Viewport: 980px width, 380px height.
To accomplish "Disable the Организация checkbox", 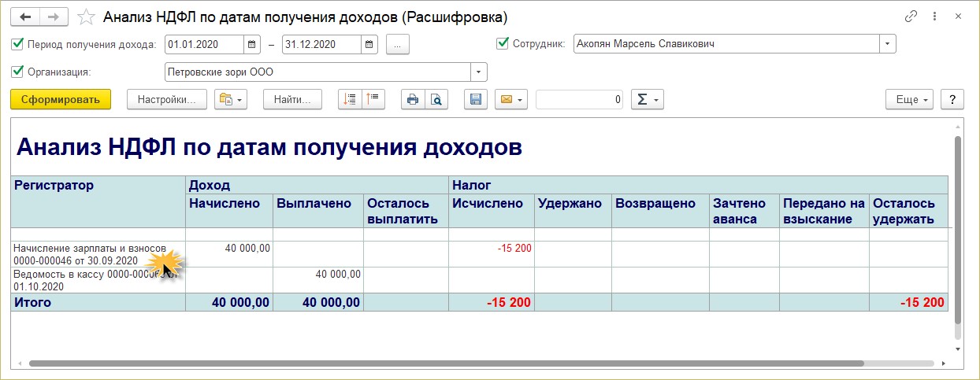I will click(18, 72).
